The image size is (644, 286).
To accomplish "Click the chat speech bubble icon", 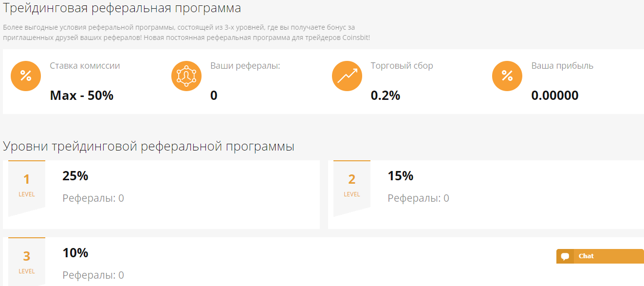I will tap(565, 256).
